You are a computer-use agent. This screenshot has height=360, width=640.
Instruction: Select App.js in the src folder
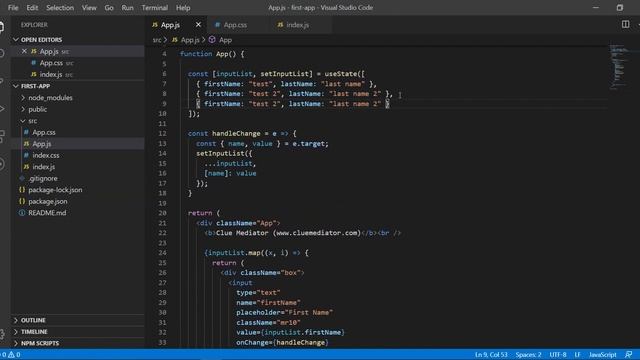[x=42, y=144]
